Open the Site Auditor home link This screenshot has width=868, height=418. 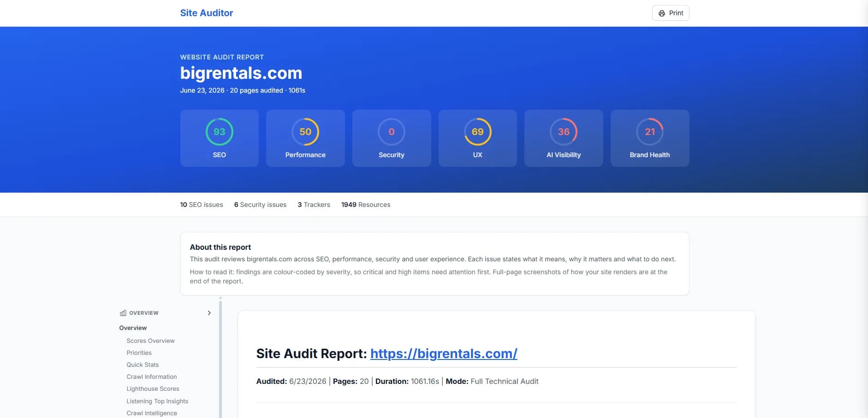point(206,13)
